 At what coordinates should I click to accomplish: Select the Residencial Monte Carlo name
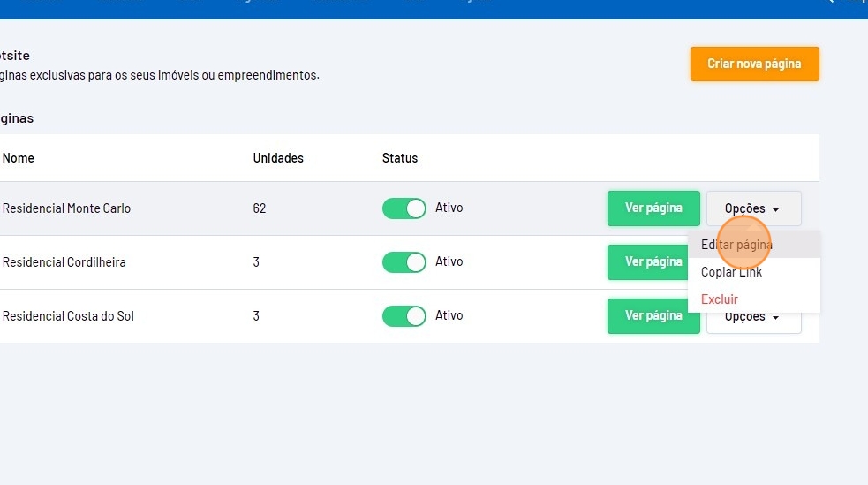click(66, 208)
